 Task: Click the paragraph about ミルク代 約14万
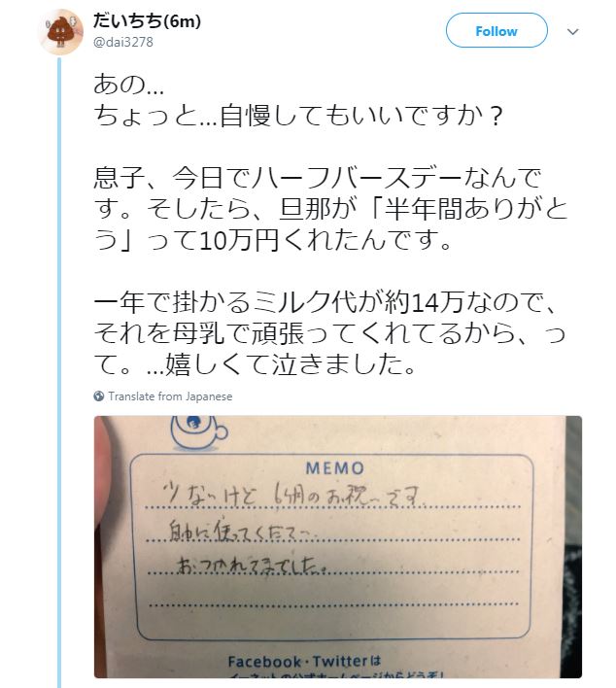(x=330, y=333)
